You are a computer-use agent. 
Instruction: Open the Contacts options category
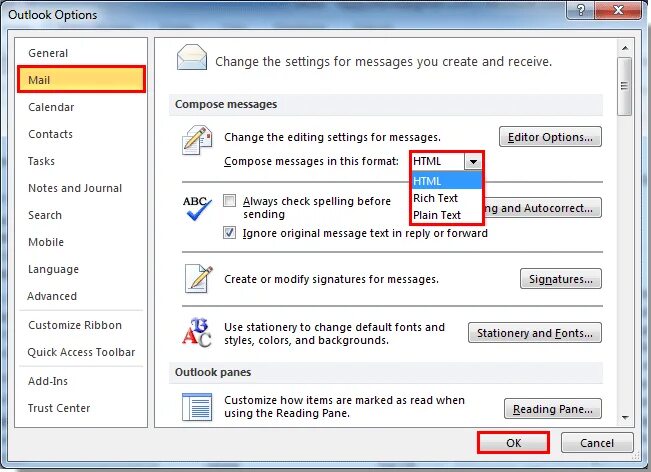coord(81,134)
